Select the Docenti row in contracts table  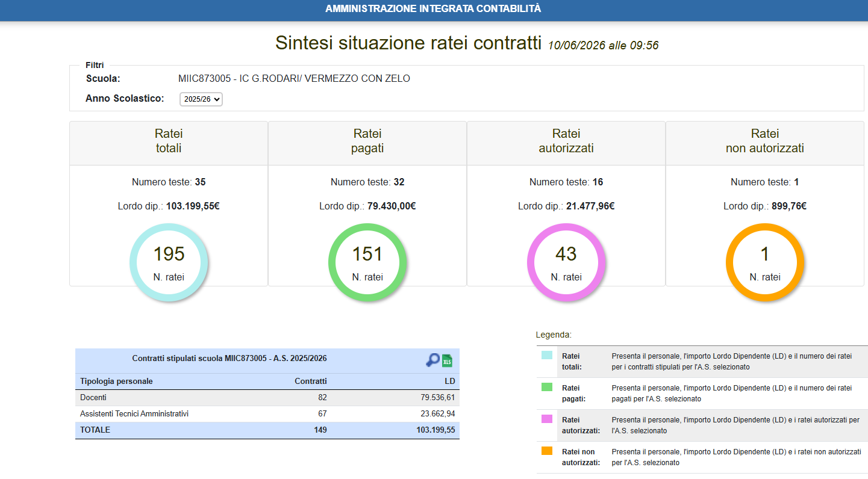click(267, 398)
